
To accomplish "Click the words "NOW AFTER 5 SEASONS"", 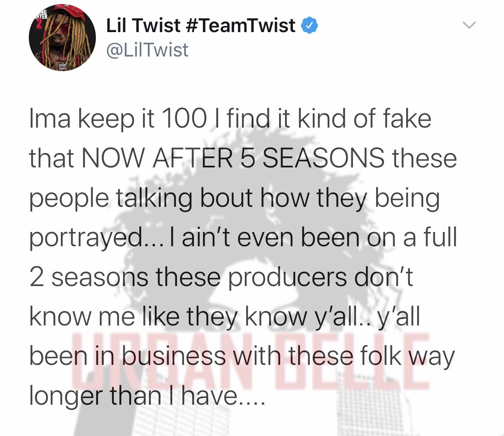I will (x=233, y=158).
